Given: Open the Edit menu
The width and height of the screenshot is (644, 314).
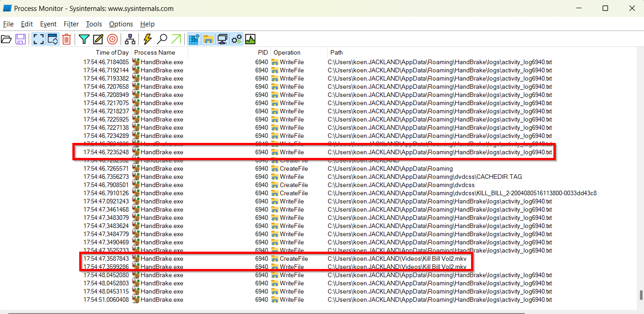Looking at the screenshot, I should click(x=27, y=24).
